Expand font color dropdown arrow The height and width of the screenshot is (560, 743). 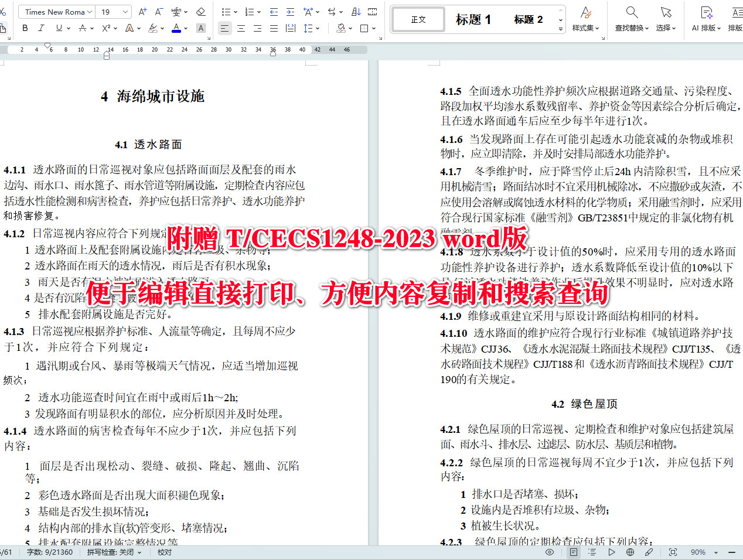click(186, 29)
